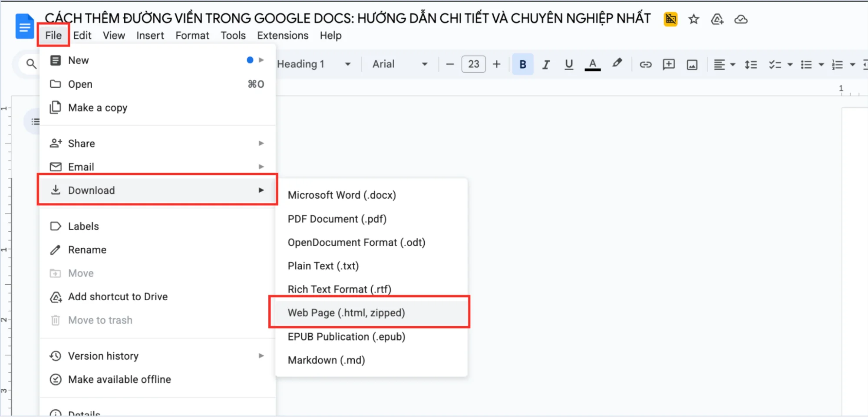Open the Insert menu
Viewport: 868px width, 417px height.
[150, 35]
